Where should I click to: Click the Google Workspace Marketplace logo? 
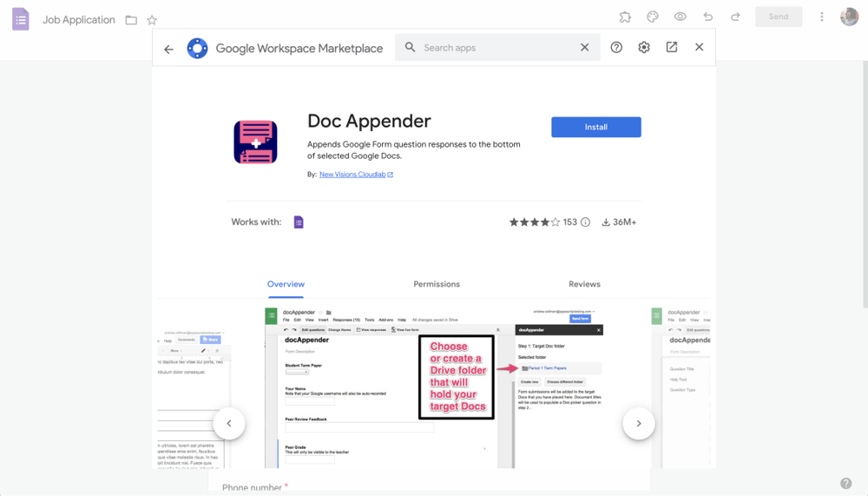[197, 49]
